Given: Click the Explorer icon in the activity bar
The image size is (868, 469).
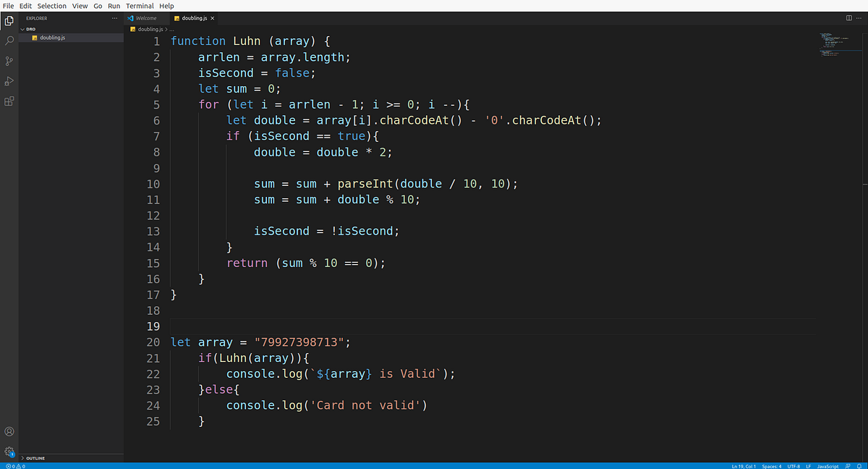Looking at the screenshot, I should (9, 20).
